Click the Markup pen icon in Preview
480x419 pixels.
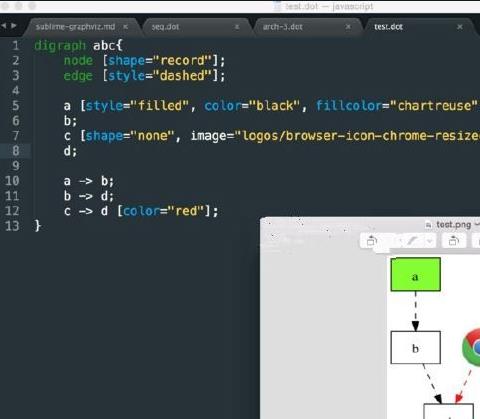coord(412,240)
